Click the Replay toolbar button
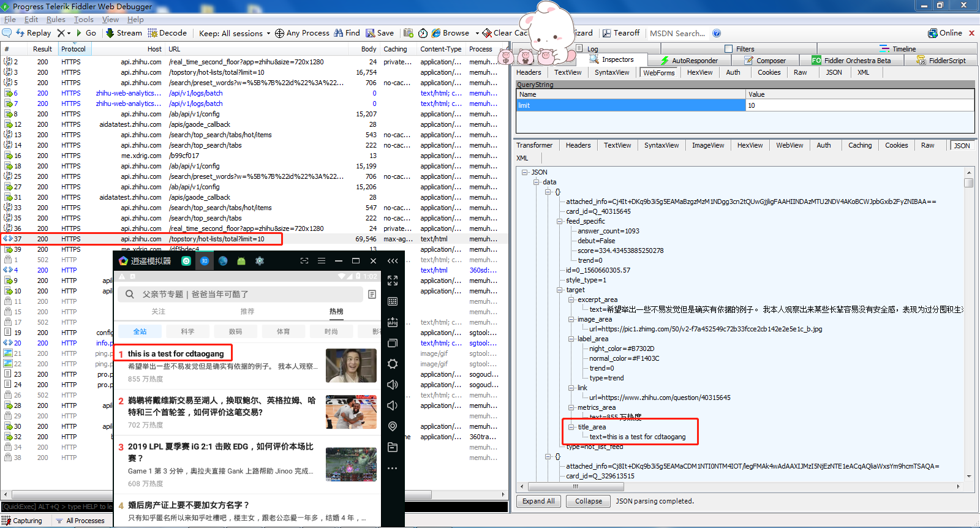Image resolution: width=980 pixels, height=528 pixels. pyautogui.click(x=34, y=33)
